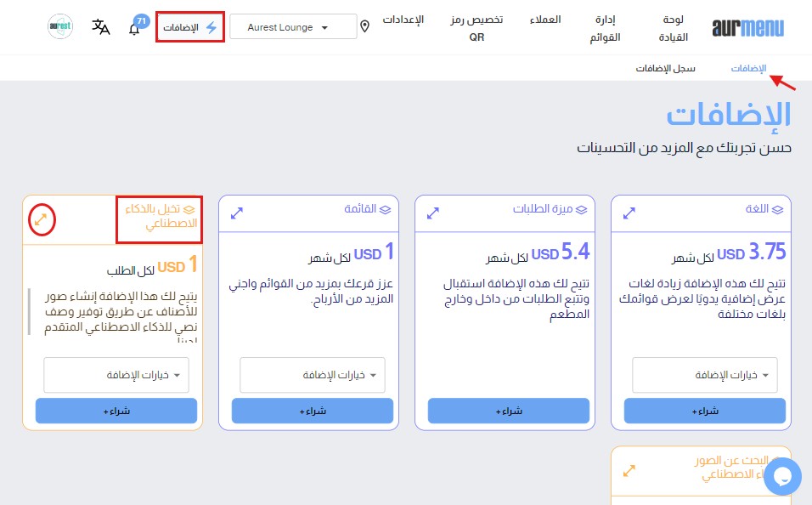
Task: Click the location pin icon
Action: pos(365,27)
